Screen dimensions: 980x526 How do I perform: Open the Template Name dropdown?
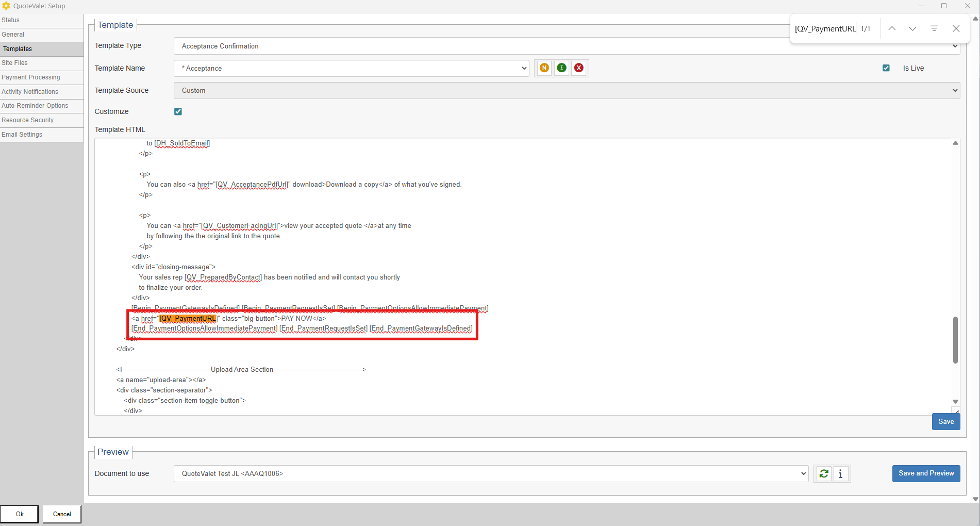(352, 68)
